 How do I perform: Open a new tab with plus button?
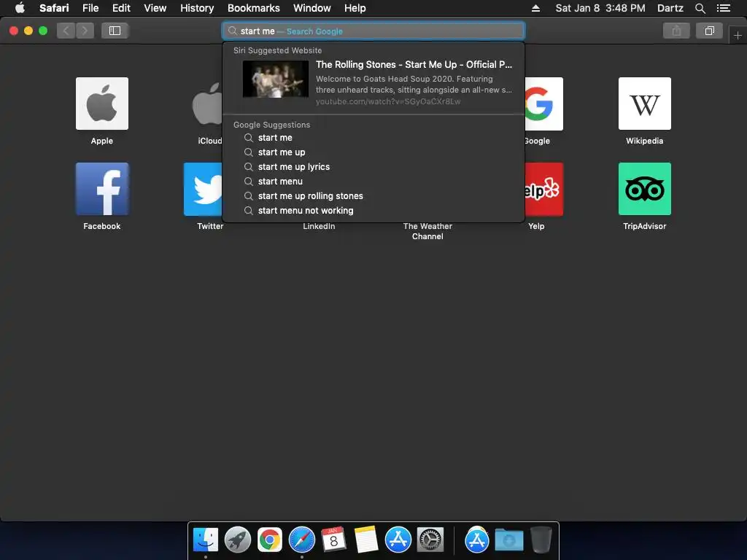[x=738, y=35]
